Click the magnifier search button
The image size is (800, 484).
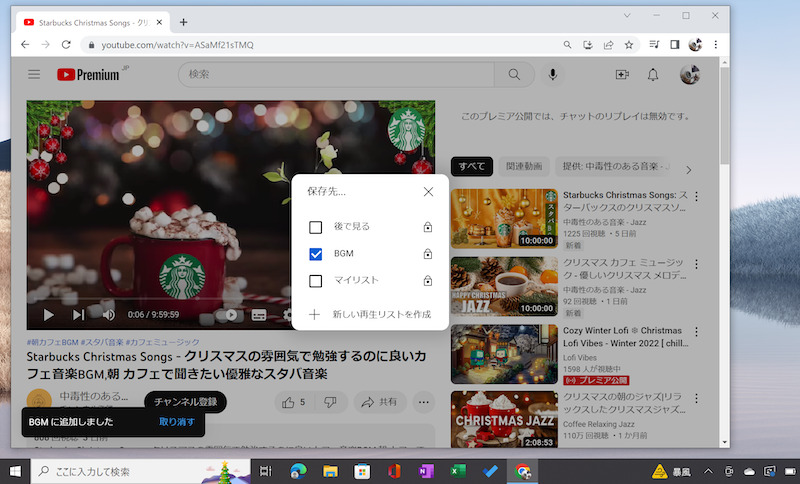[514, 75]
